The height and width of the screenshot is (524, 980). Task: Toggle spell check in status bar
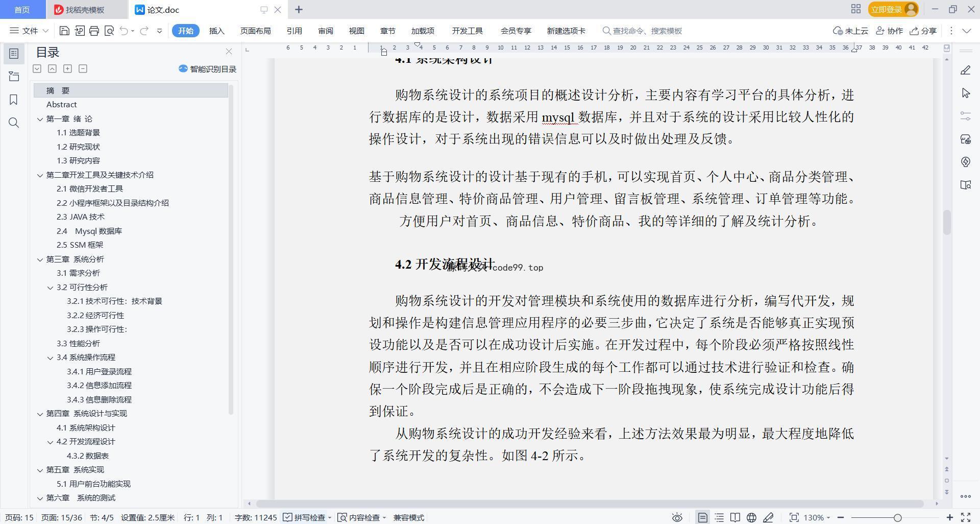pyautogui.click(x=307, y=517)
